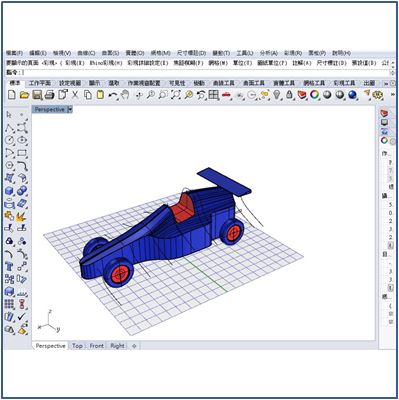Viewport: 399px width, 400px height.
Task: Select the Pan hand tool
Action: (x=125, y=95)
